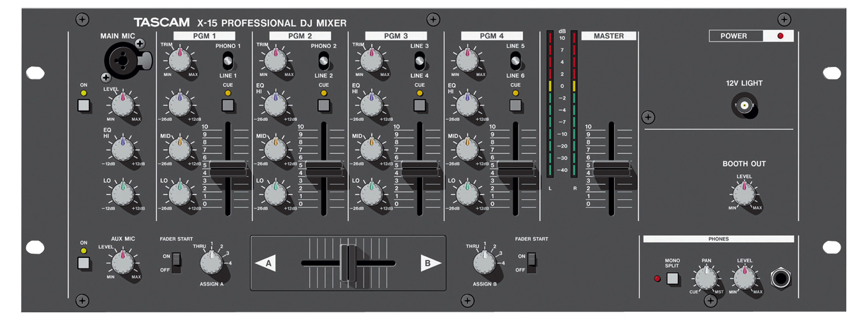Image resolution: width=868 pixels, height=320 pixels.
Task: Click the ASSIGN B selector knob
Action: [x=485, y=262]
